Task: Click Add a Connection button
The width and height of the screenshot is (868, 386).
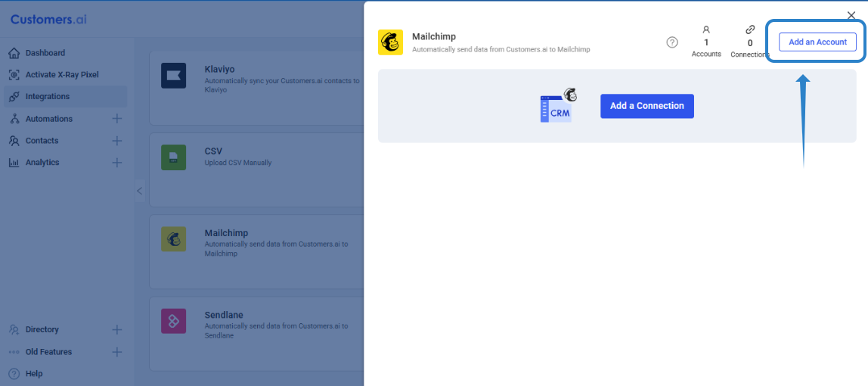Action: click(646, 106)
